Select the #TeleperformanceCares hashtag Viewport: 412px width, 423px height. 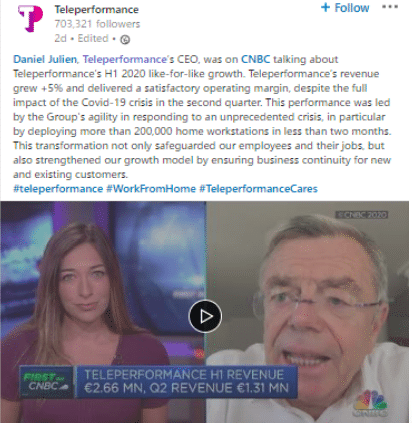point(258,189)
